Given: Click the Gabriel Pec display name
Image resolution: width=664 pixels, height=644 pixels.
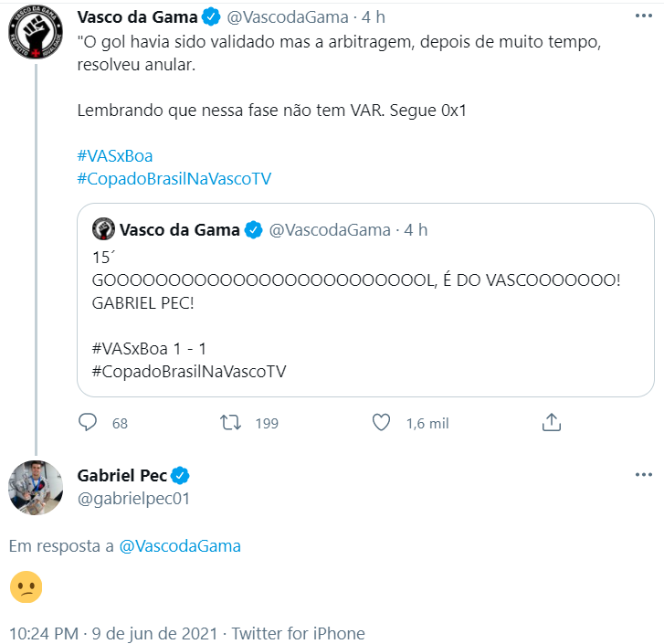Looking at the screenshot, I should point(121,476).
